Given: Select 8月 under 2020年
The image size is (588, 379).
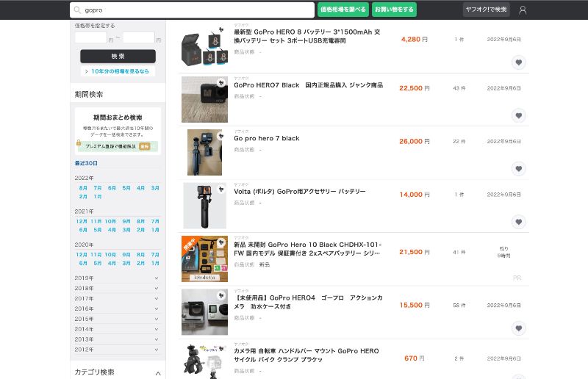Looking at the screenshot, I should pos(140,255).
